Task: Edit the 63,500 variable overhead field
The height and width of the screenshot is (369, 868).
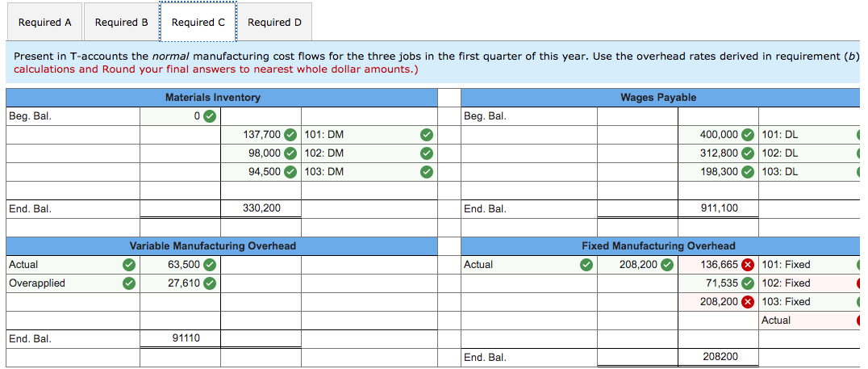Action: click(180, 265)
